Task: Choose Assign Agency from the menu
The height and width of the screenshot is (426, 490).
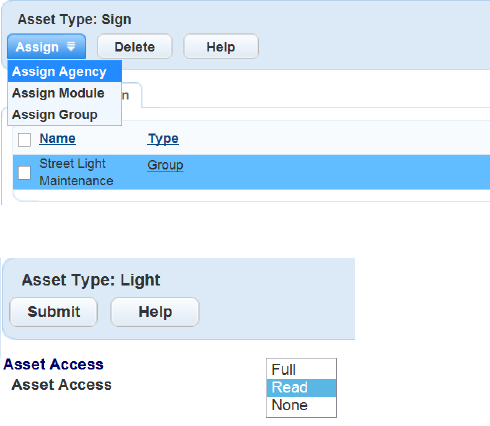Action: click(x=65, y=71)
